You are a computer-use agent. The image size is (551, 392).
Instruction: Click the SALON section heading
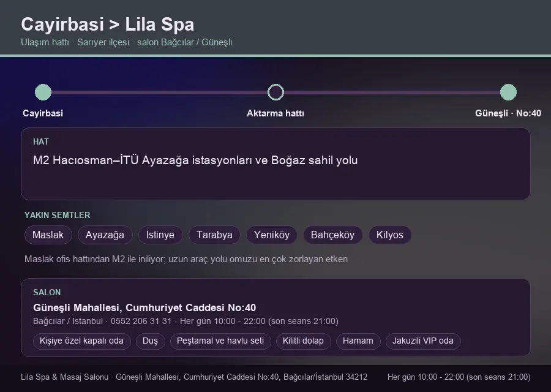(x=47, y=293)
